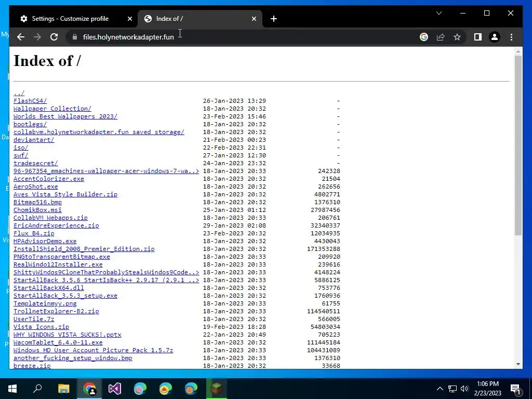Download ChomikBox.msi

pos(37,210)
